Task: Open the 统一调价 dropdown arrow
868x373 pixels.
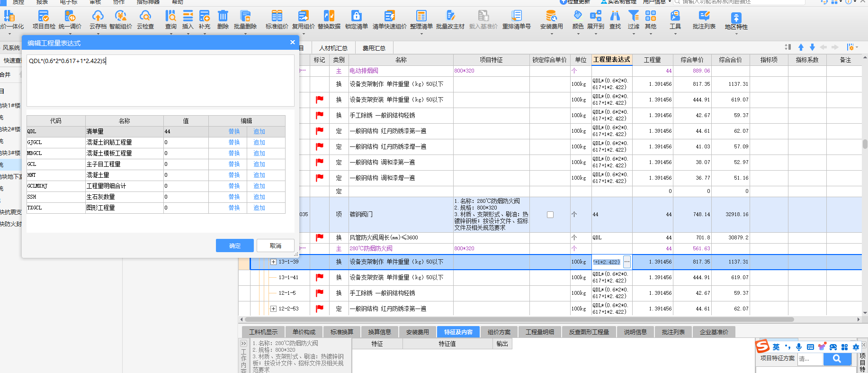Action: point(70,34)
